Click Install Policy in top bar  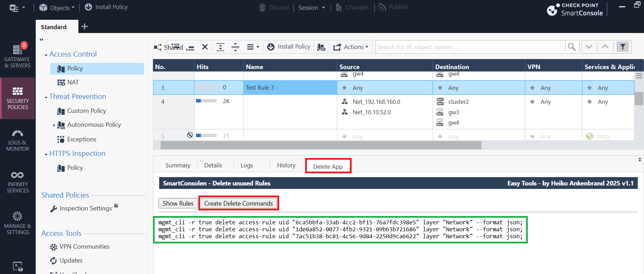(106, 7)
